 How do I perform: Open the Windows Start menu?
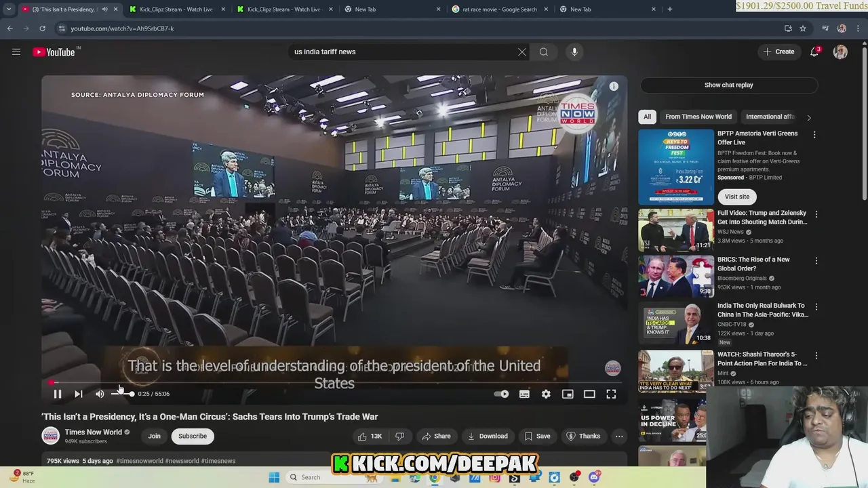(x=274, y=477)
